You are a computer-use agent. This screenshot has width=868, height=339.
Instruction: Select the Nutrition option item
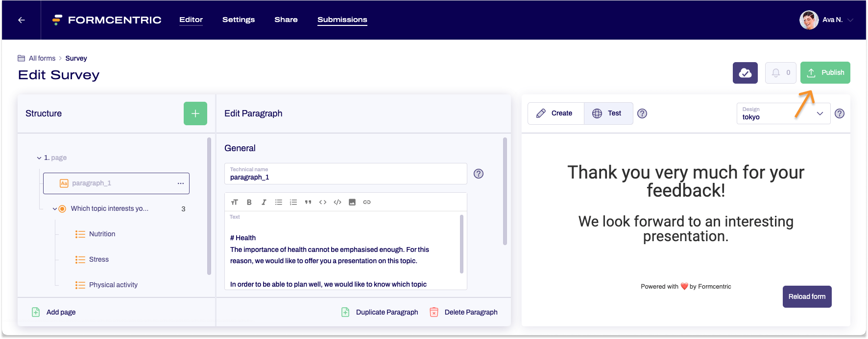click(x=102, y=234)
